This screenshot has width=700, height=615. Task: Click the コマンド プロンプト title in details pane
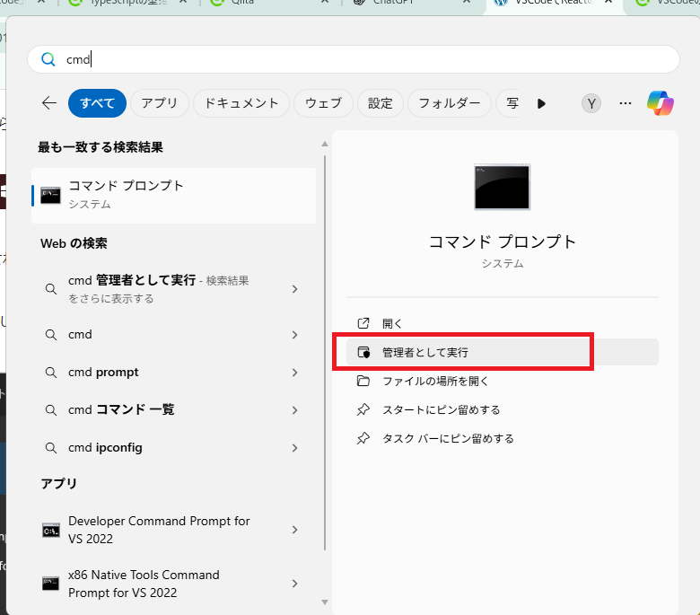[503, 242]
